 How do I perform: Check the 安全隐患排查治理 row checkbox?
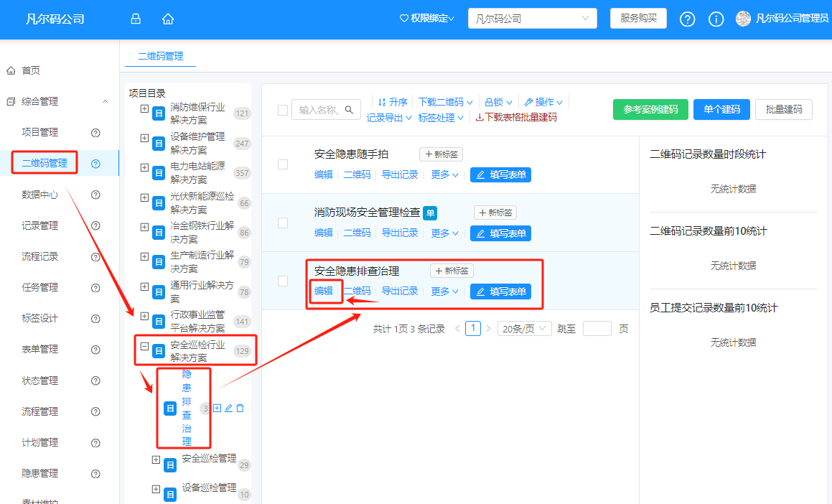coord(282,281)
